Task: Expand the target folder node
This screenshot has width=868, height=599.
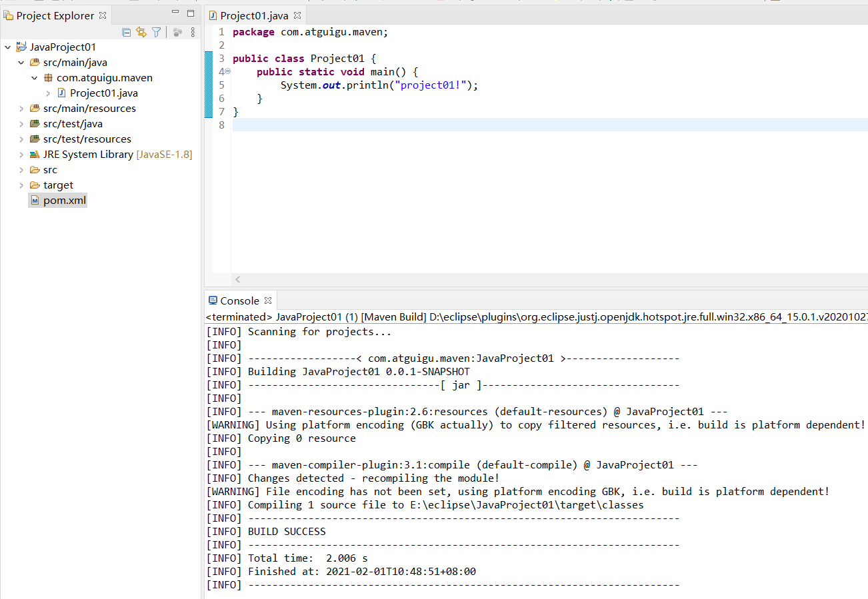Action: click(x=21, y=185)
